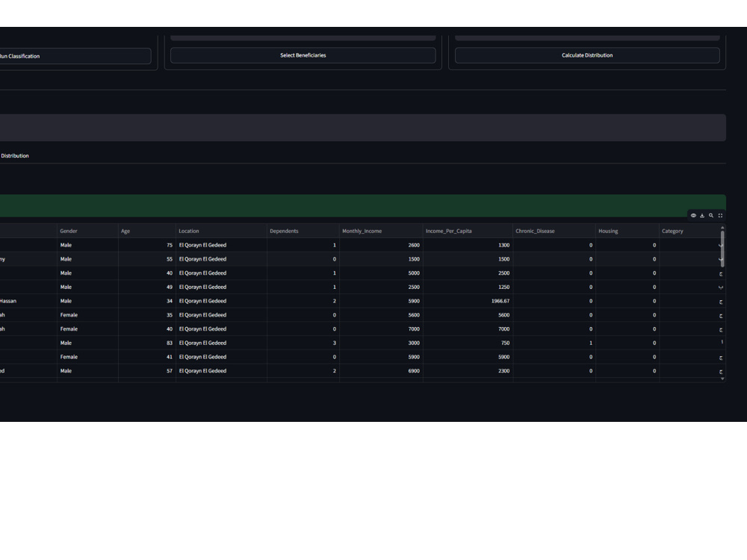747x560 pixels.
Task: Switch to the Distribution tab
Action: [14, 156]
